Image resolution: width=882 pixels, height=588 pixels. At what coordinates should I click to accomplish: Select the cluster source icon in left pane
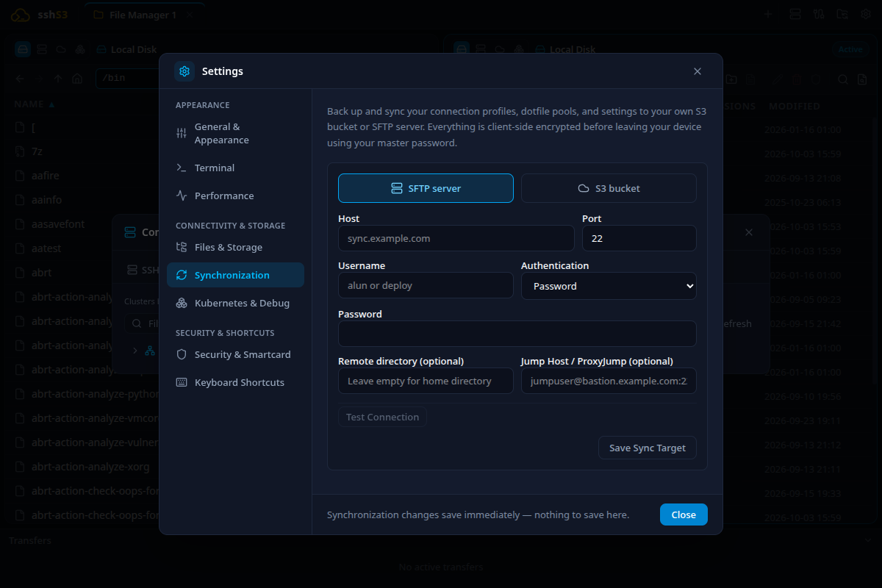point(80,49)
